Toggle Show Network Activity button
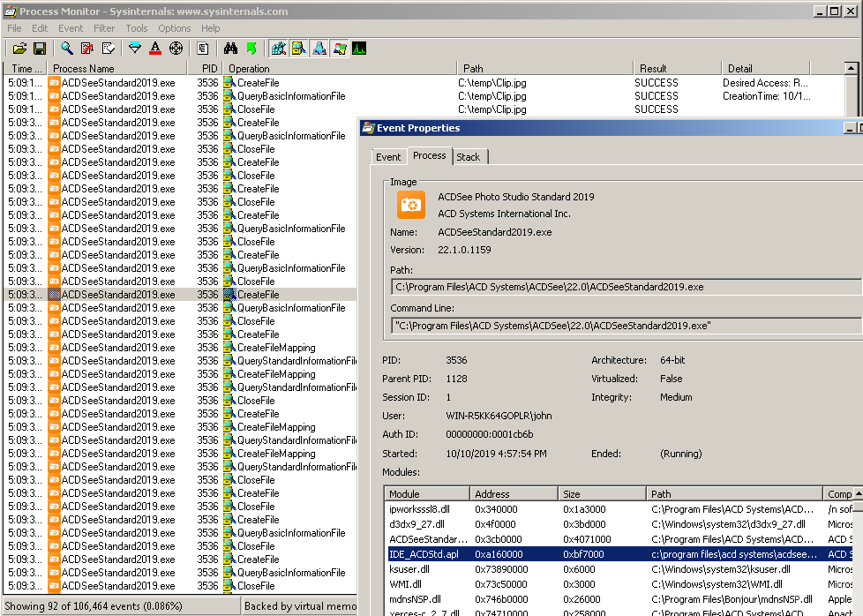The image size is (863, 616). tap(319, 49)
